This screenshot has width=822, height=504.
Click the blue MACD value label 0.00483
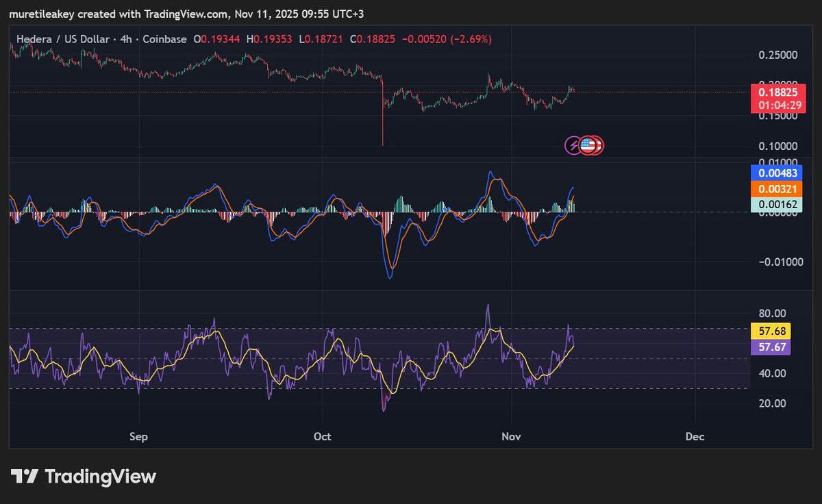pos(777,173)
